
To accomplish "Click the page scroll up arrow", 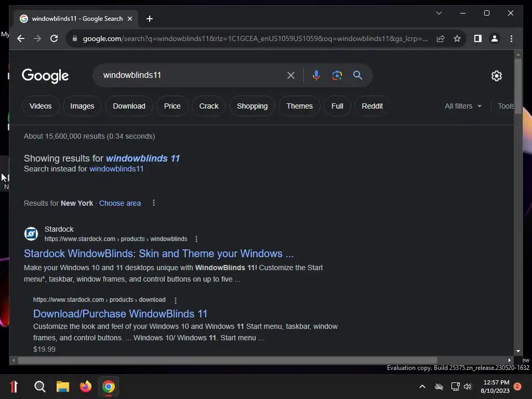I will click(518, 54).
